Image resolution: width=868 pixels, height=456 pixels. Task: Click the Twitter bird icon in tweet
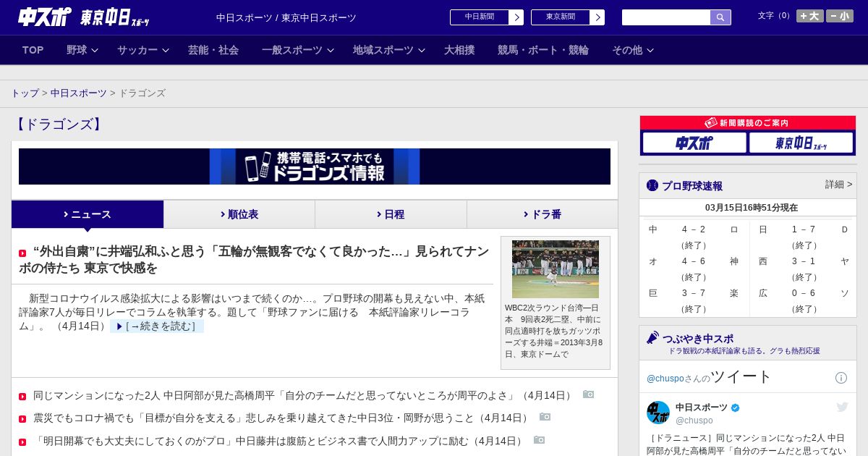click(842, 408)
